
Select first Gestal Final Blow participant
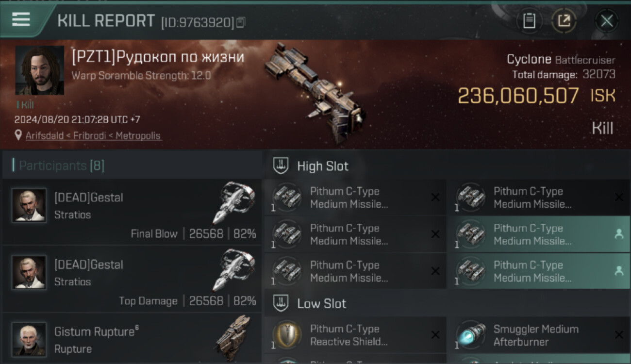132,212
